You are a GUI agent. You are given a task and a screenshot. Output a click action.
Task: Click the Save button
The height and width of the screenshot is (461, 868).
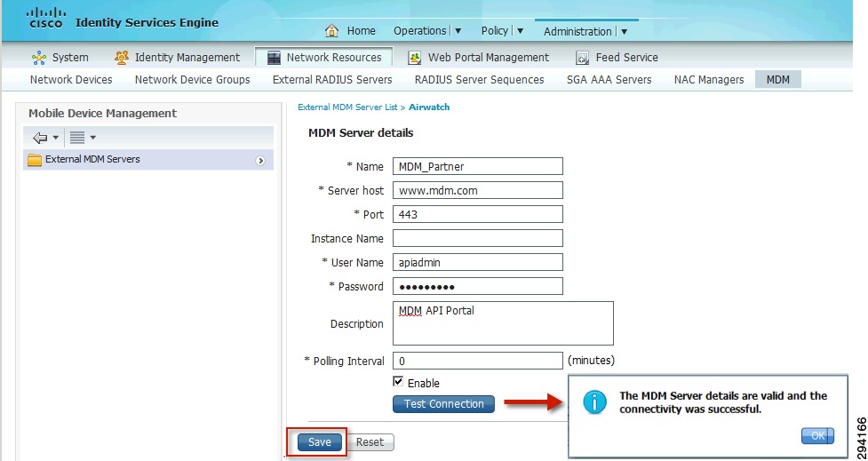[320, 442]
